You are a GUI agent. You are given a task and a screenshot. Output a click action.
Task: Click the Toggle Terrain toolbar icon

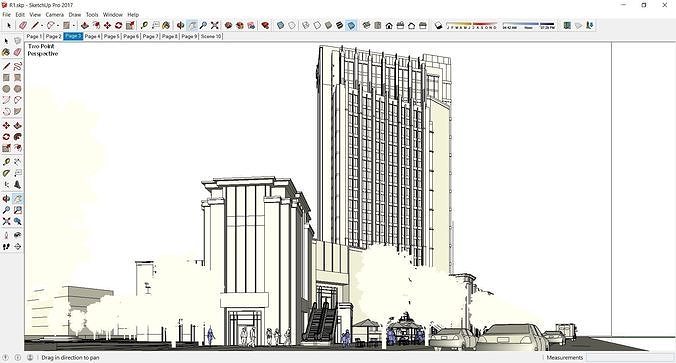[x=578, y=25]
